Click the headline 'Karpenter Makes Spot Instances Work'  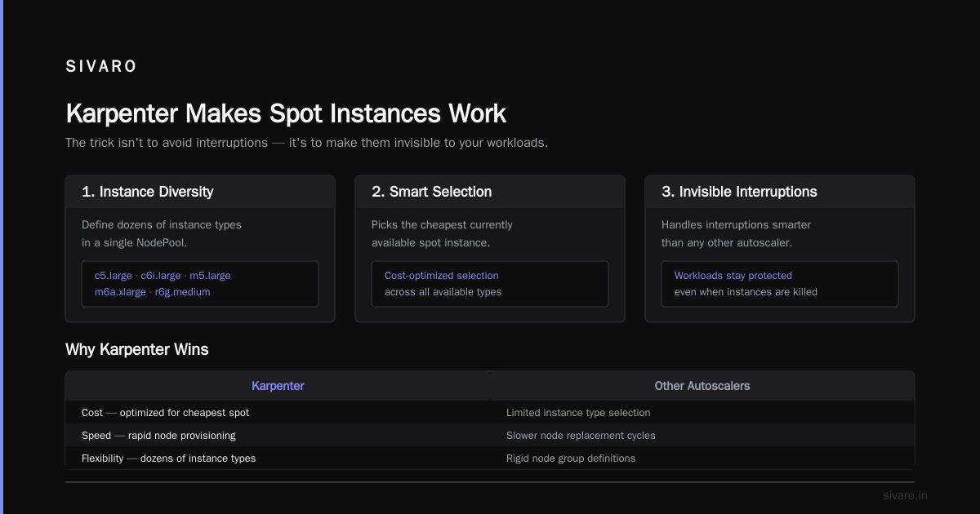[x=286, y=113]
